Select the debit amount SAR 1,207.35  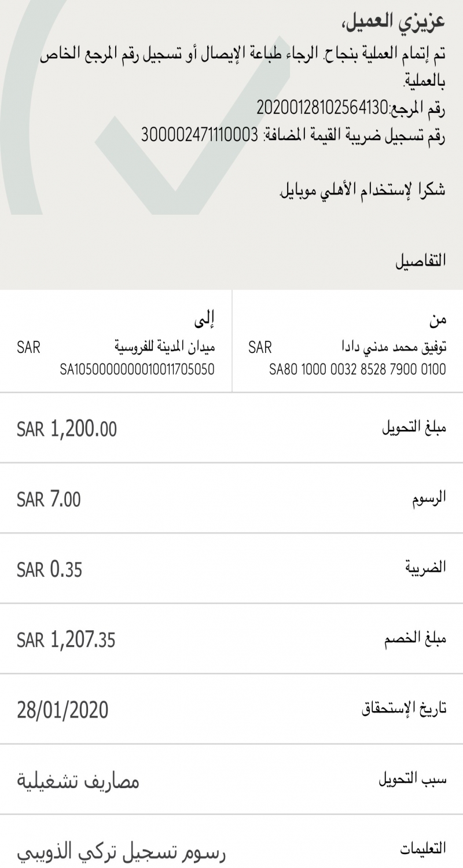click(x=66, y=640)
